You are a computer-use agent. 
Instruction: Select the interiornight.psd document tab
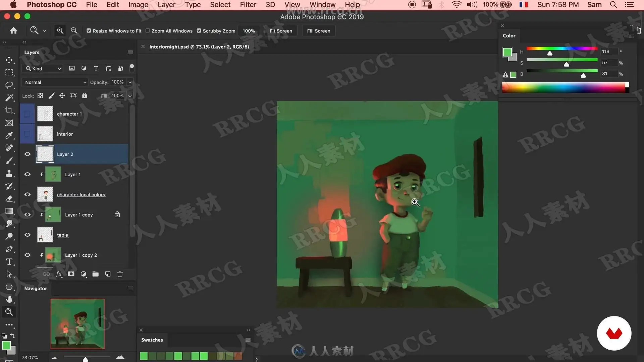(199, 47)
